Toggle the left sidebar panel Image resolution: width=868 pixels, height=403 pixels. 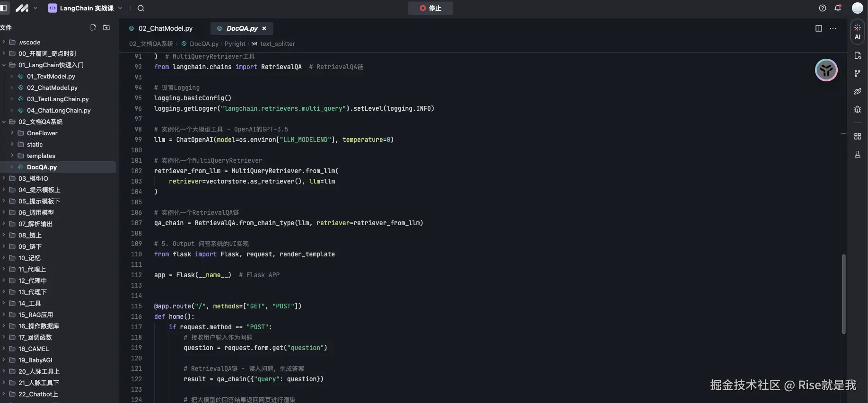pyautogui.click(x=4, y=8)
